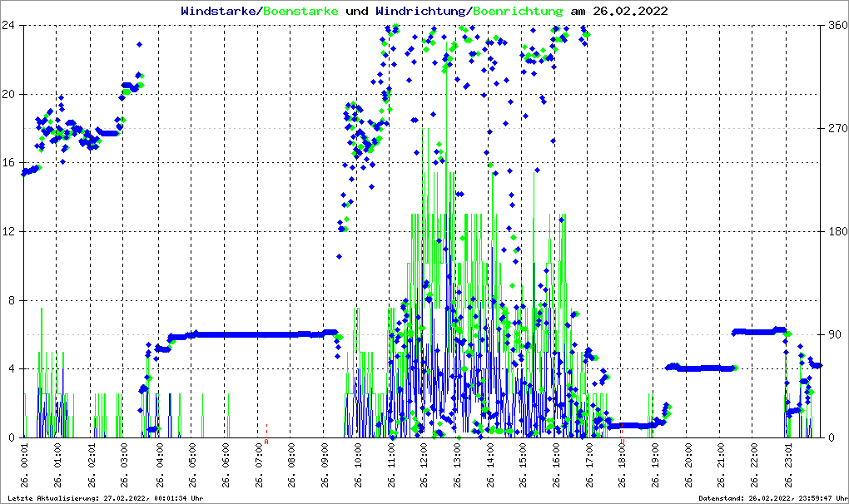The image size is (849, 504).
Task: Click the "04:00" time label
Action: (x=159, y=457)
